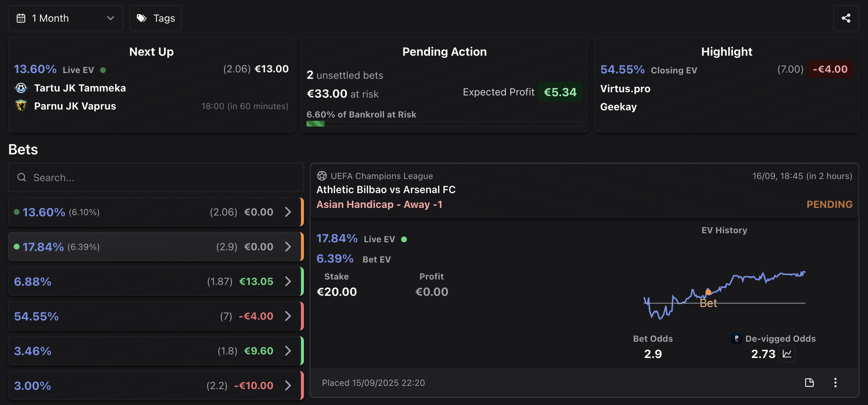
Task: Expand the 54.55% bet row chevron
Action: (288, 316)
